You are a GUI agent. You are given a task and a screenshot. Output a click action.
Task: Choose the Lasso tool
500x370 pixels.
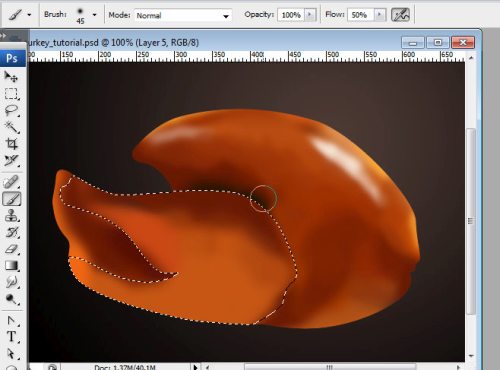[11, 110]
